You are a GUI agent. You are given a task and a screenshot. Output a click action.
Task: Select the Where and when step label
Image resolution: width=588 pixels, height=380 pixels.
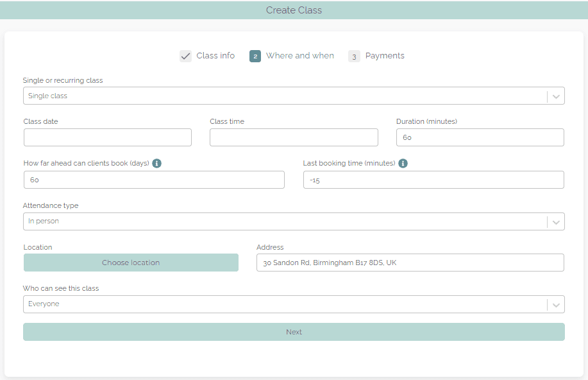click(x=299, y=56)
